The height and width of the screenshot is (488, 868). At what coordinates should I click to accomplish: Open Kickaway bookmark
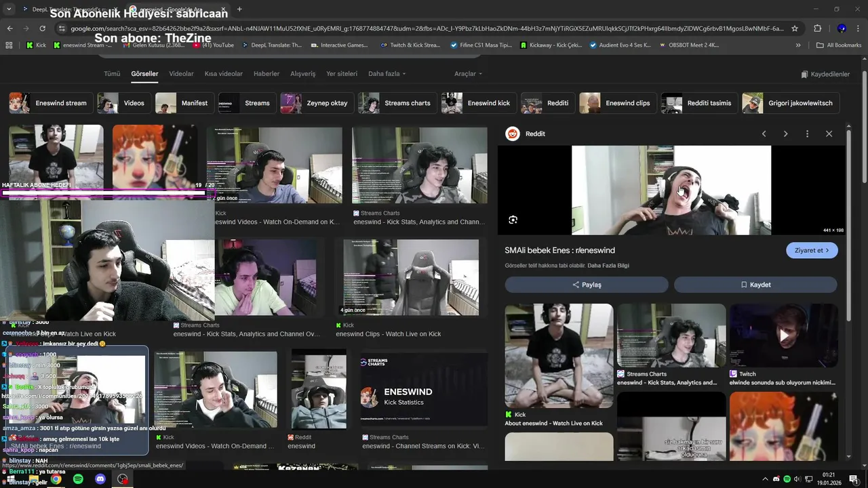click(551, 45)
